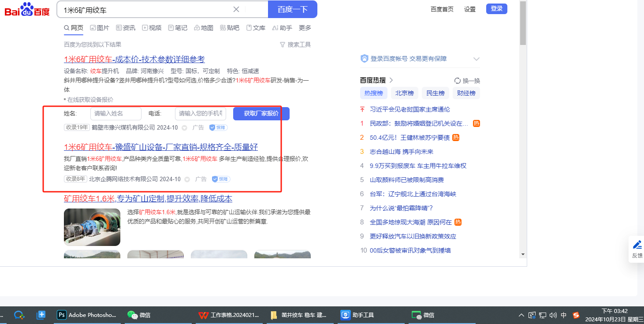
Task: Switch to the 北京榜 tab
Action: point(405,93)
